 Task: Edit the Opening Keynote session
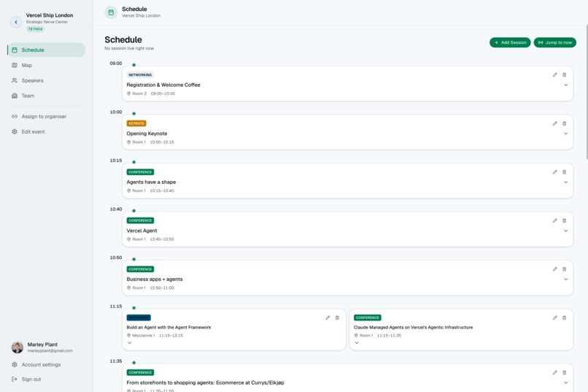pyautogui.click(x=554, y=123)
